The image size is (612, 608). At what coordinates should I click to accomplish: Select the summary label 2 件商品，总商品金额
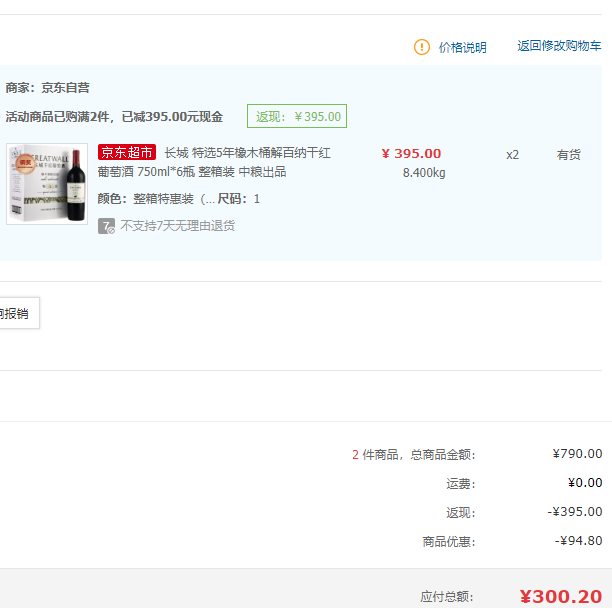click(x=414, y=455)
